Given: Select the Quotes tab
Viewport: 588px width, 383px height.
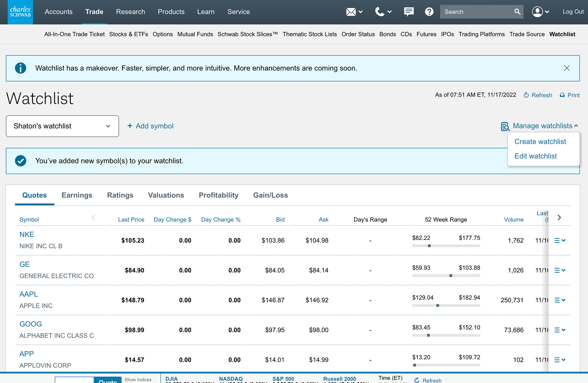Looking at the screenshot, I should 35,195.
